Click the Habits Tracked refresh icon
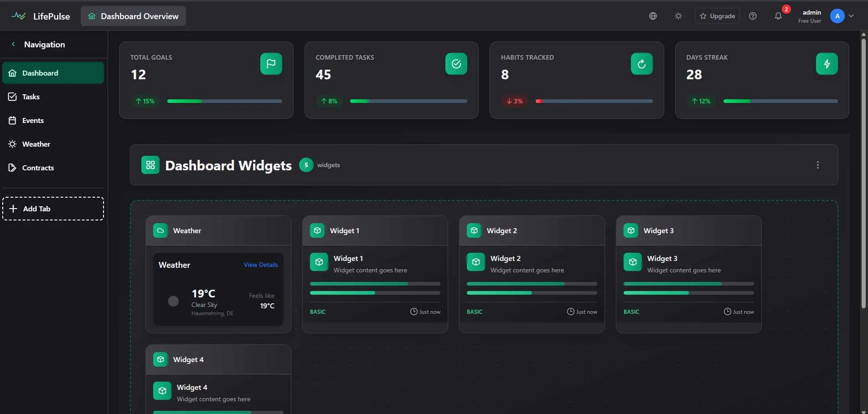The width and height of the screenshot is (868, 414). [x=641, y=64]
